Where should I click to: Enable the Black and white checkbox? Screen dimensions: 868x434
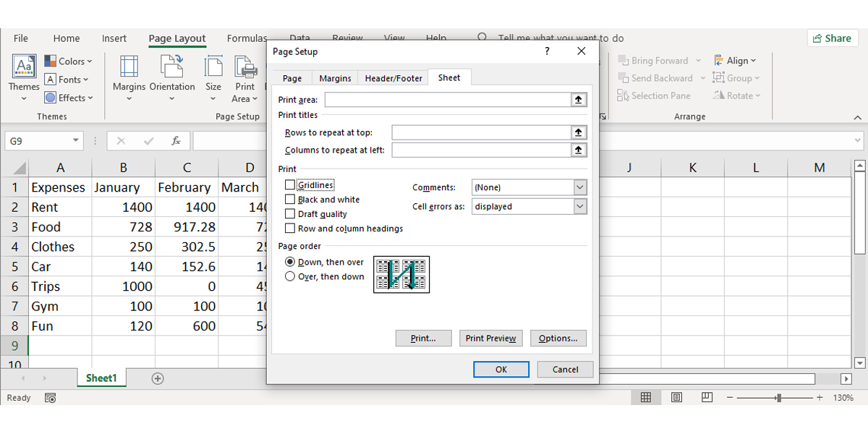[290, 200]
